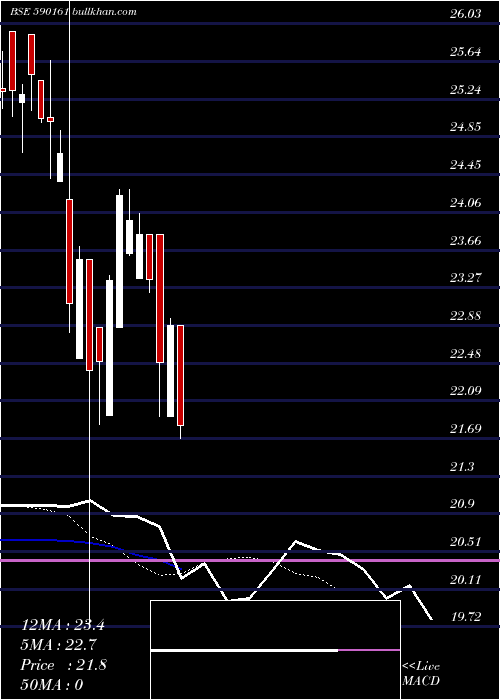Click the 25.24 price axis label
Image resolution: width=500 pixels, height=700 pixels.
466,90
